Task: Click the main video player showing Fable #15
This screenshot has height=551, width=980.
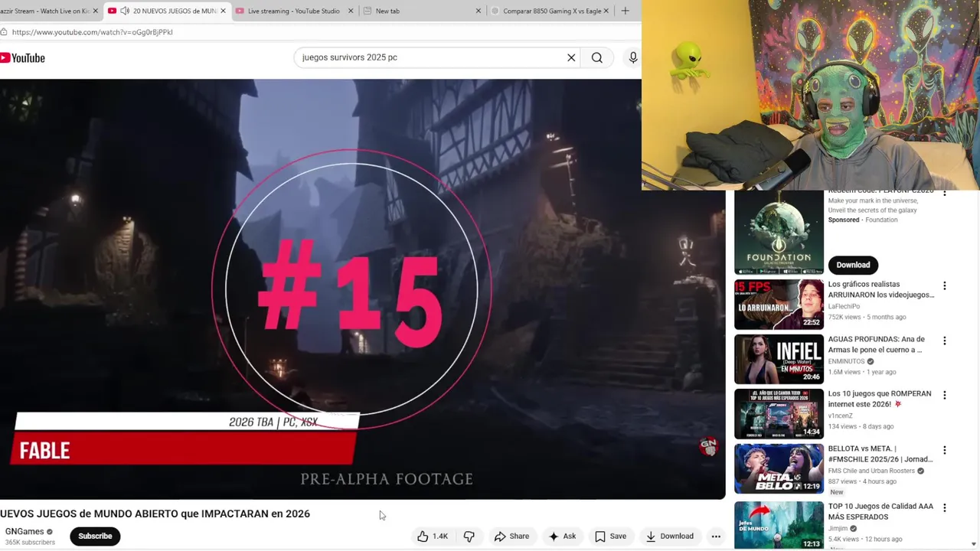Action: (x=362, y=289)
